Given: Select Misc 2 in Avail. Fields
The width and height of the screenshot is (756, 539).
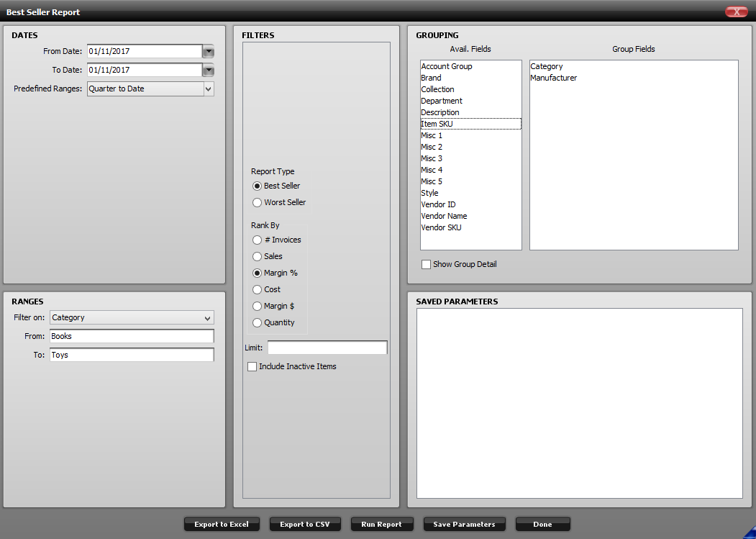Looking at the screenshot, I should coord(470,148).
